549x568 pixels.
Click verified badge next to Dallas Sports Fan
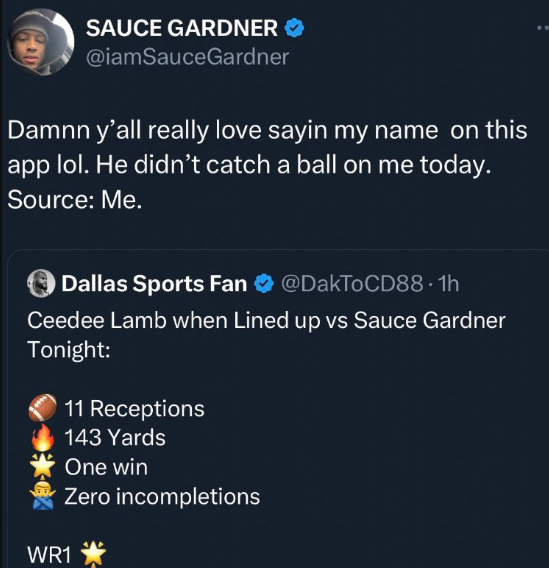pyautogui.click(x=264, y=284)
